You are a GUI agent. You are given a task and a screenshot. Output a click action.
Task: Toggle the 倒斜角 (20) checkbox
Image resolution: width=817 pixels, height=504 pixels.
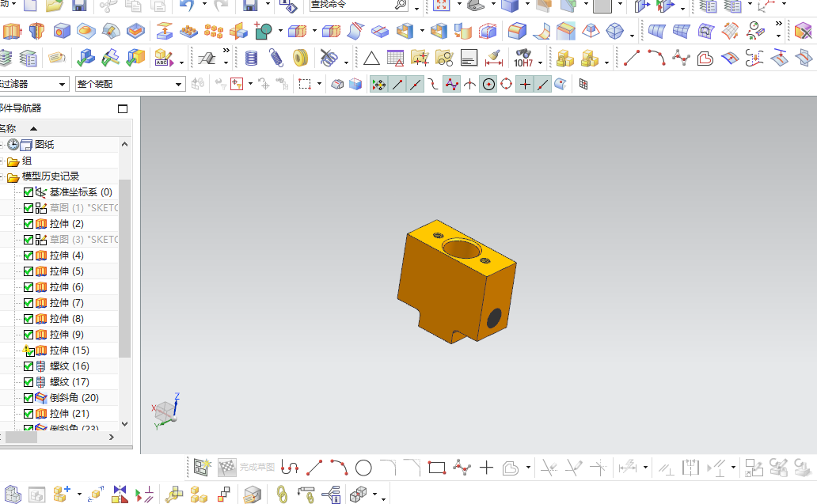pos(28,398)
